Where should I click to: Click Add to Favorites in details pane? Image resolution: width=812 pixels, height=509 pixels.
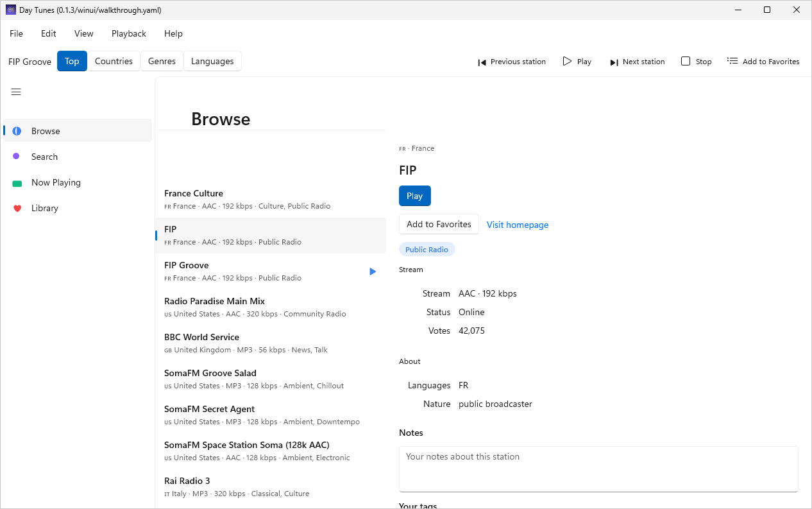439,224
